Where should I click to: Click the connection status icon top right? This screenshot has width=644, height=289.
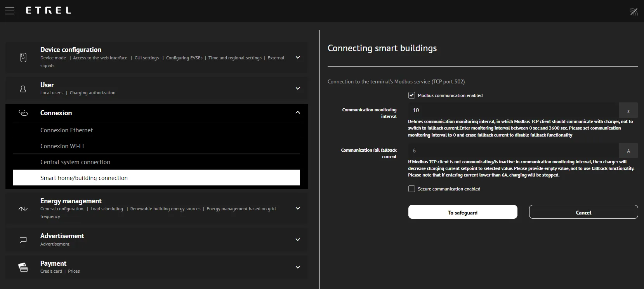click(x=634, y=11)
